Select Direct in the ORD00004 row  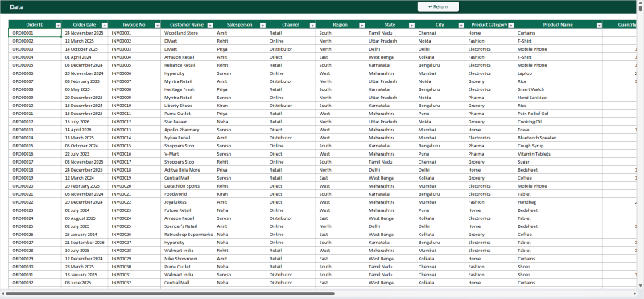[x=291, y=57]
